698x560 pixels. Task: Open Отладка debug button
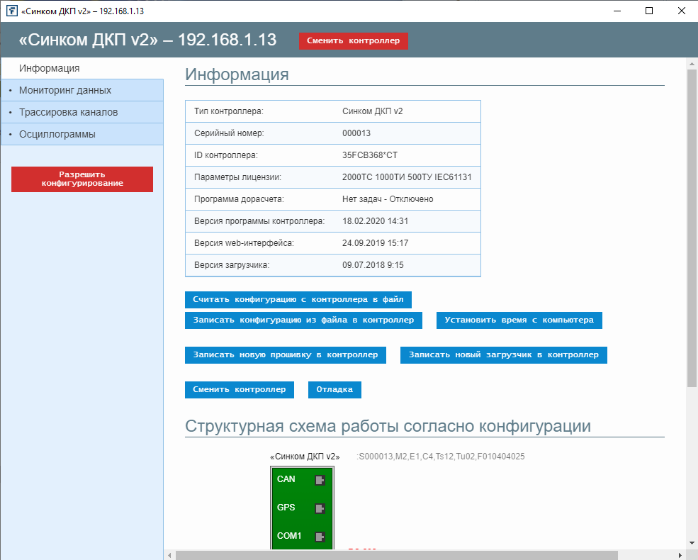tap(334, 390)
